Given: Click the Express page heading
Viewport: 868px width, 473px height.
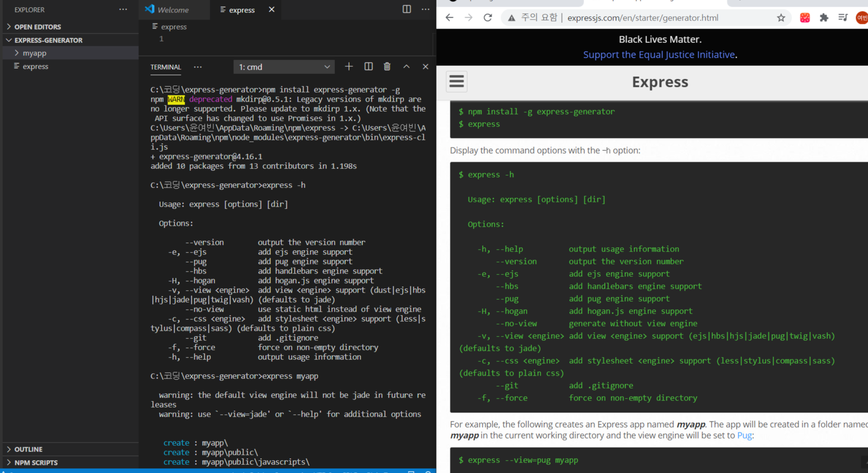Looking at the screenshot, I should pos(660,82).
